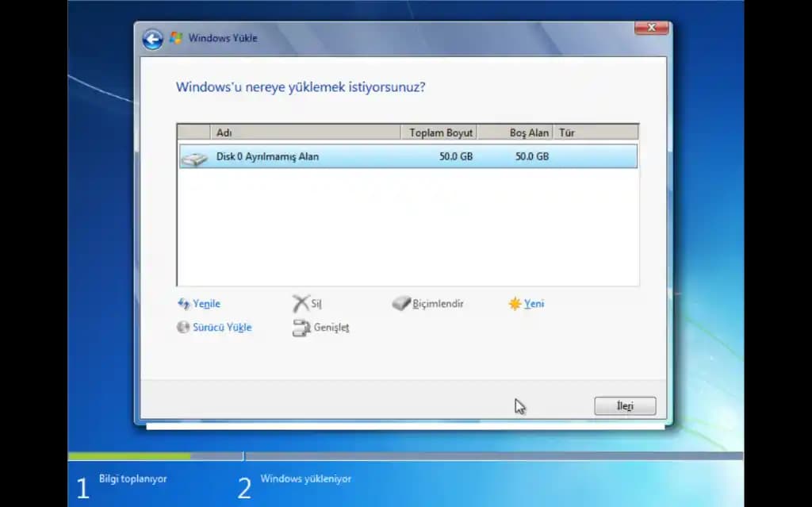Click the Windows yükleniyor step label
The image size is (812, 507).
pos(308,478)
